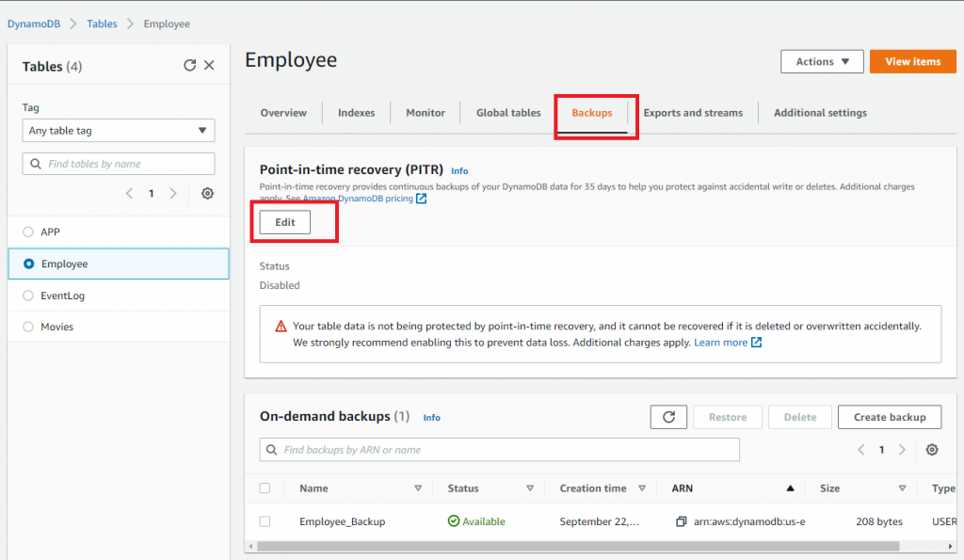
Task: Close the Tables side panel
Action: tap(209, 65)
